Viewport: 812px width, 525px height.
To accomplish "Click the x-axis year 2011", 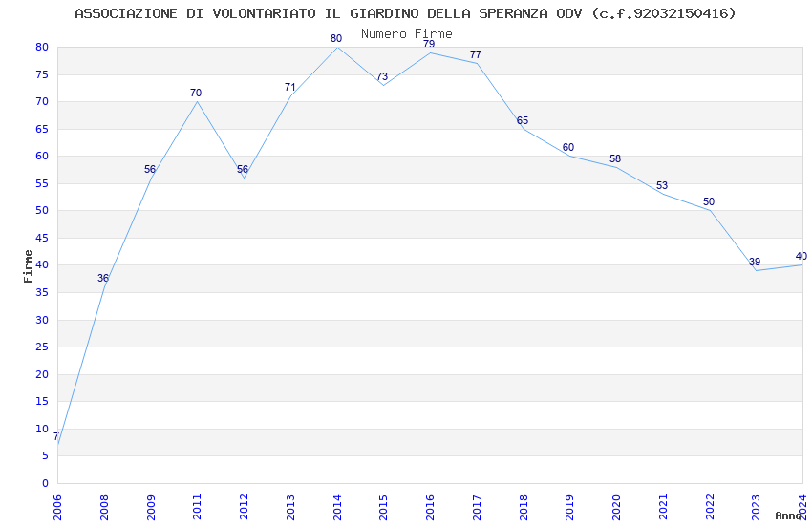I will (x=197, y=508).
